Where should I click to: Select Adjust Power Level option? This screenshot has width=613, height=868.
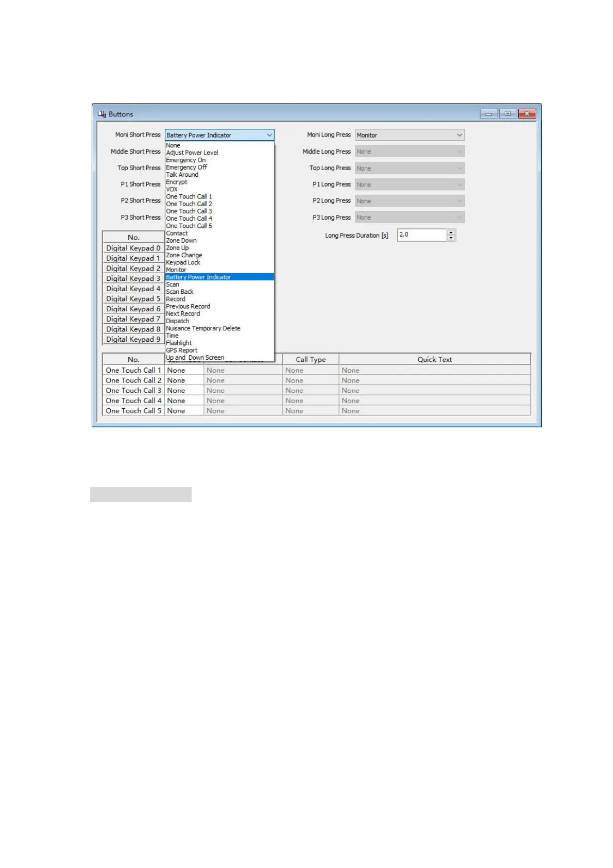pyautogui.click(x=219, y=153)
